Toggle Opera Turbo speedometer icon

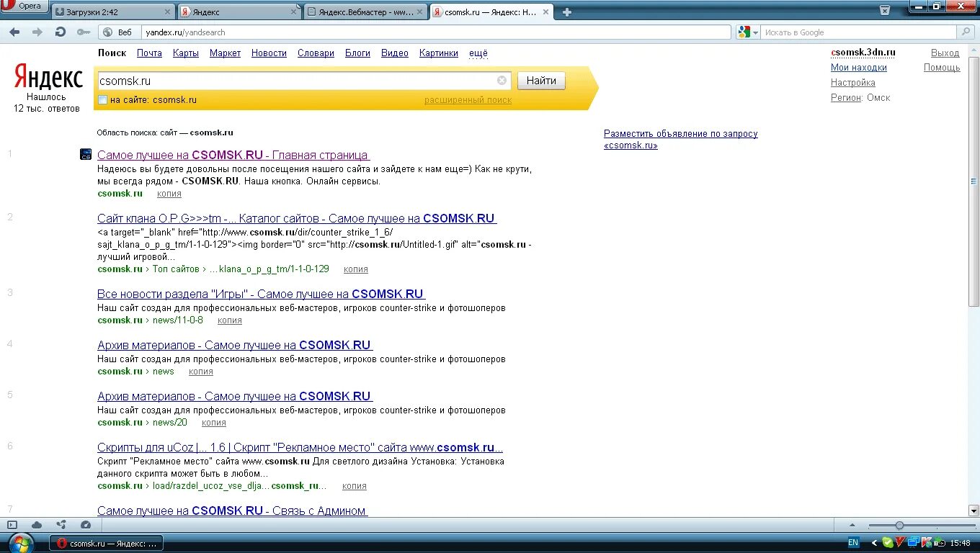coord(86,526)
